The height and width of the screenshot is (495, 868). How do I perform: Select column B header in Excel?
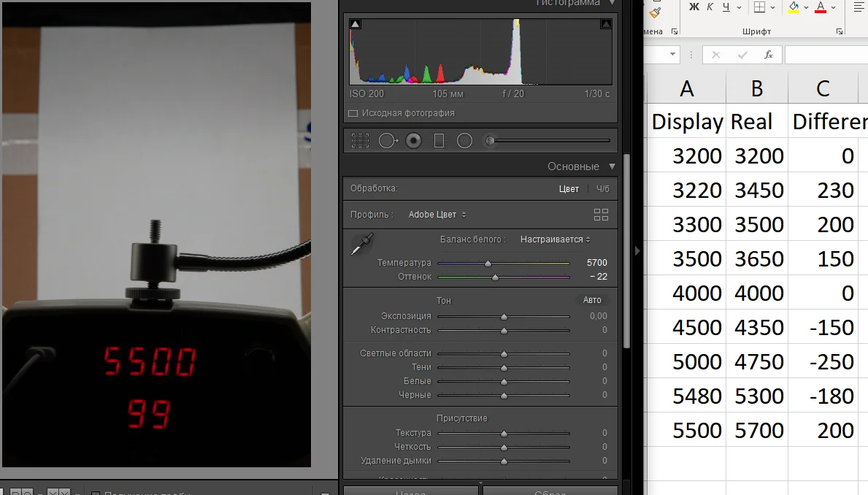coord(757,88)
